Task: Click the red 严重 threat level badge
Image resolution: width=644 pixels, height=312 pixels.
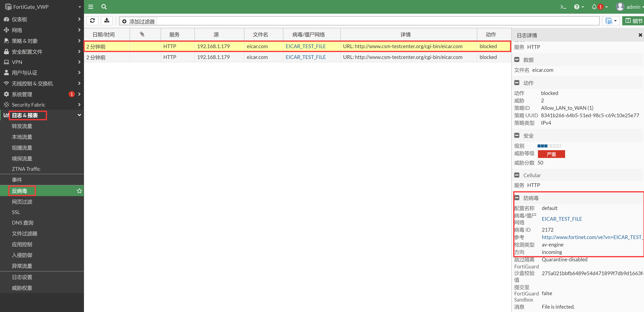Action: [551, 154]
